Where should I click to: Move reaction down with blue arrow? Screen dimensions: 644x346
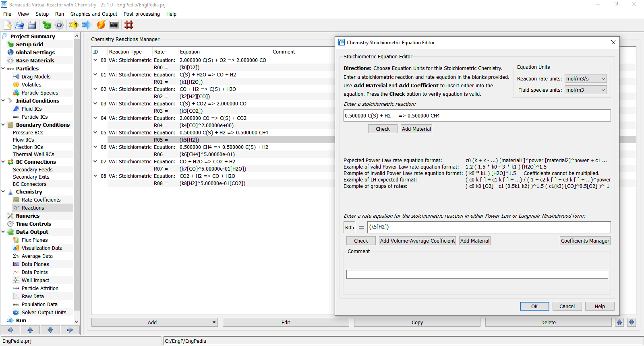tap(631, 322)
